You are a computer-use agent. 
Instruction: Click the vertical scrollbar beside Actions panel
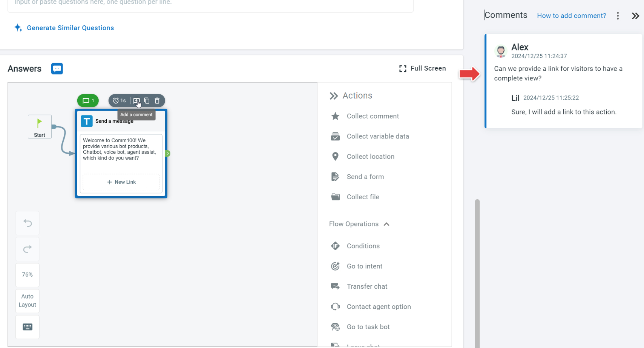click(x=477, y=273)
